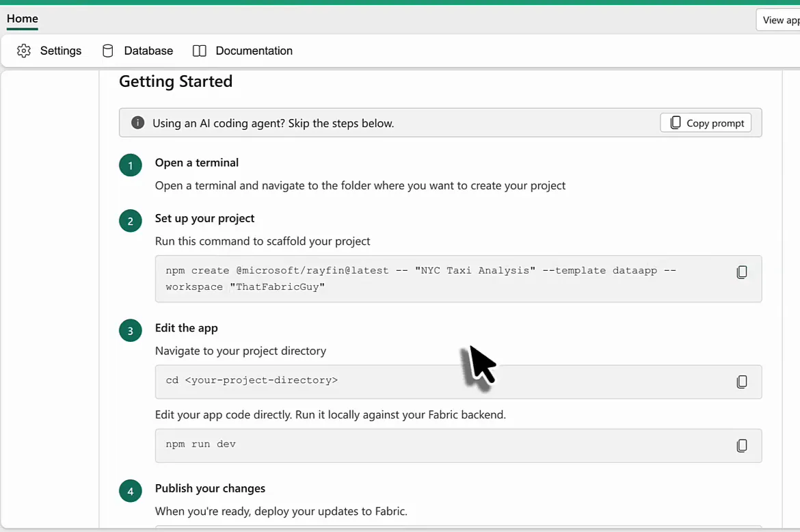Select the npm create command text

[x=421, y=278]
